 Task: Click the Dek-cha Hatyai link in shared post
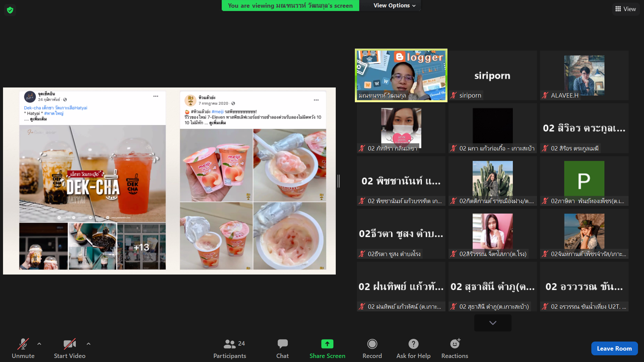[55, 108]
